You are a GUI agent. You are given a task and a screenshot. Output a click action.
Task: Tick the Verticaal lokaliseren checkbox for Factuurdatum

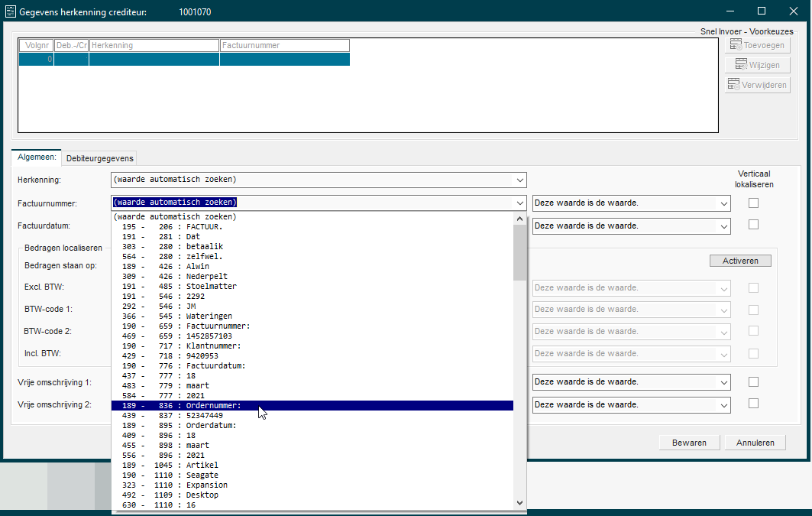(x=753, y=224)
